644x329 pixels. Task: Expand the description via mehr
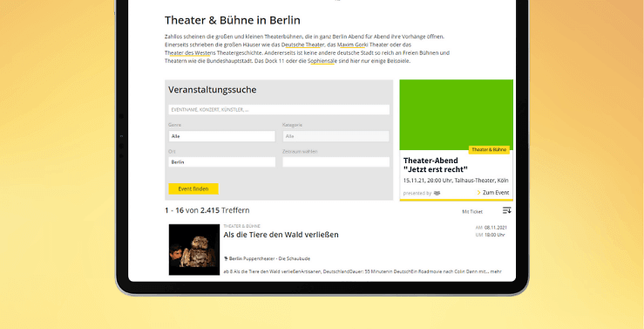496,271
